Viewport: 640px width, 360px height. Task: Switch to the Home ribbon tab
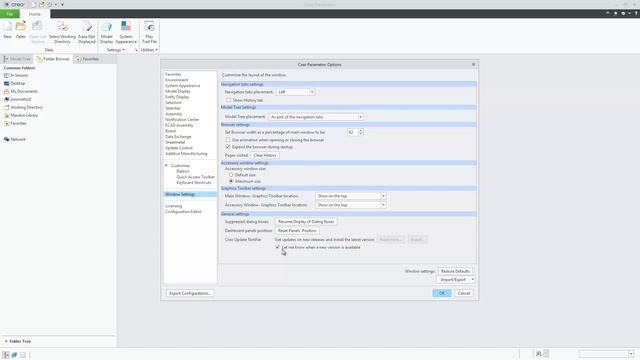[x=35, y=14]
